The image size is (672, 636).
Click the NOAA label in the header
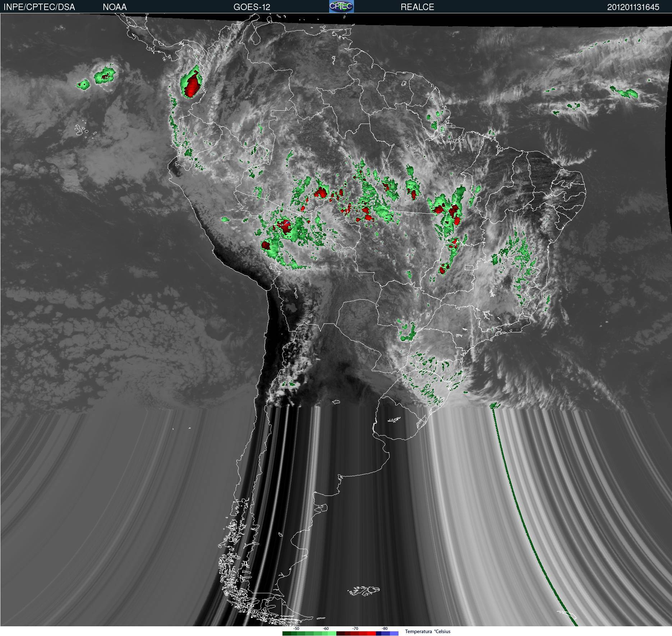[115, 7]
